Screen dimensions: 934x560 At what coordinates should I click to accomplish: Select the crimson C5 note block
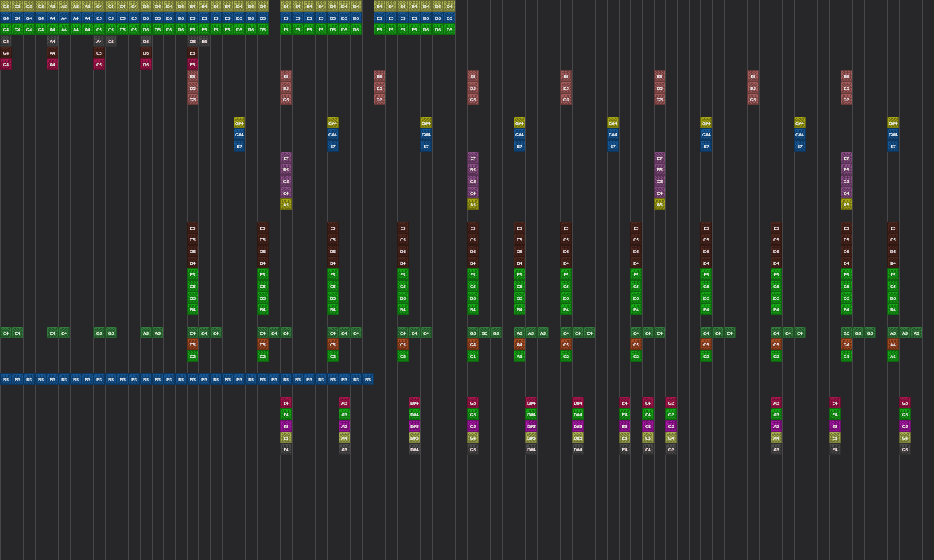tap(99, 64)
